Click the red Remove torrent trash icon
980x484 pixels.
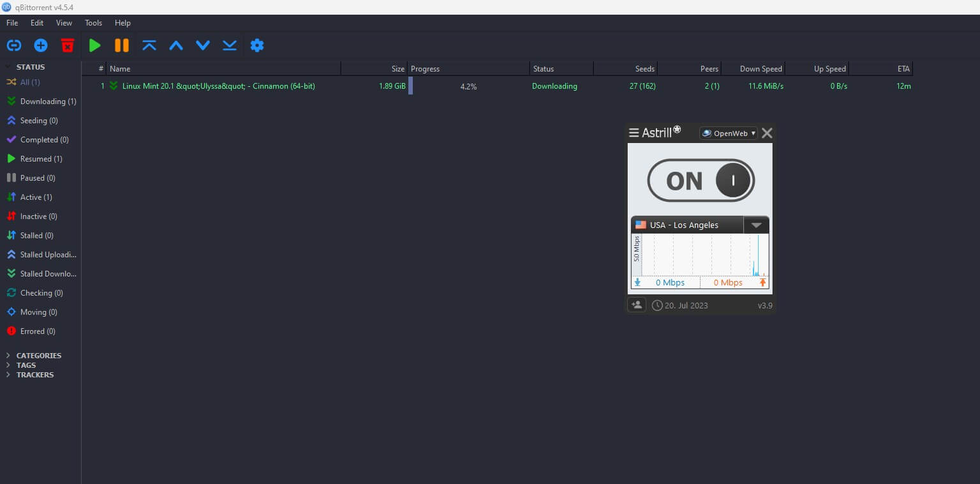pyautogui.click(x=68, y=45)
